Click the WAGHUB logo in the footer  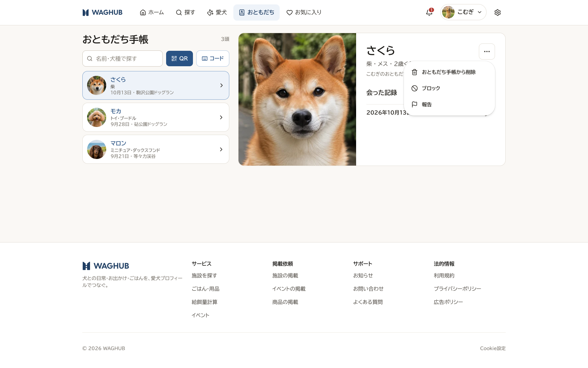[x=106, y=266]
